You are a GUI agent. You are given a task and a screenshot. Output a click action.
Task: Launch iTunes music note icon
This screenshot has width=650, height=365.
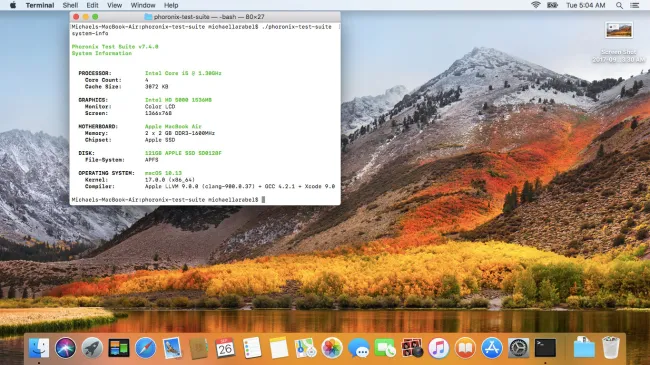[438, 348]
